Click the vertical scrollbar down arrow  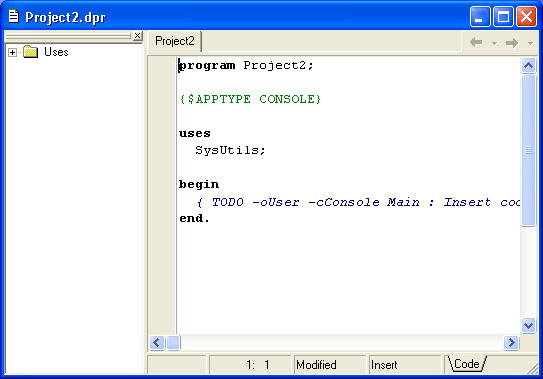pos(528,325)
